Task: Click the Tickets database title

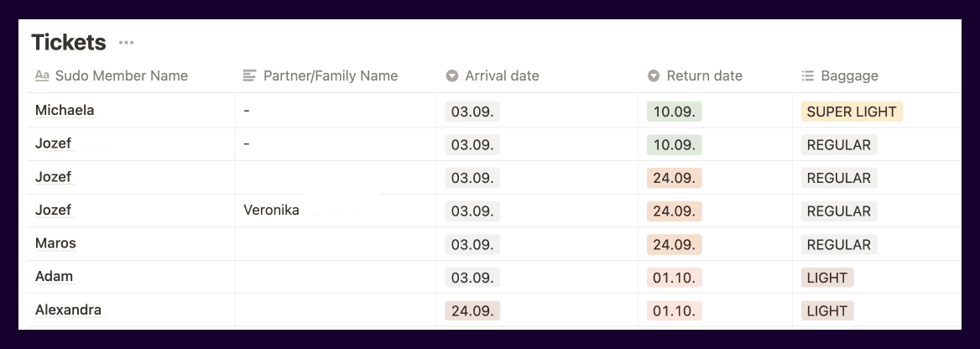Action: (69, 43)
